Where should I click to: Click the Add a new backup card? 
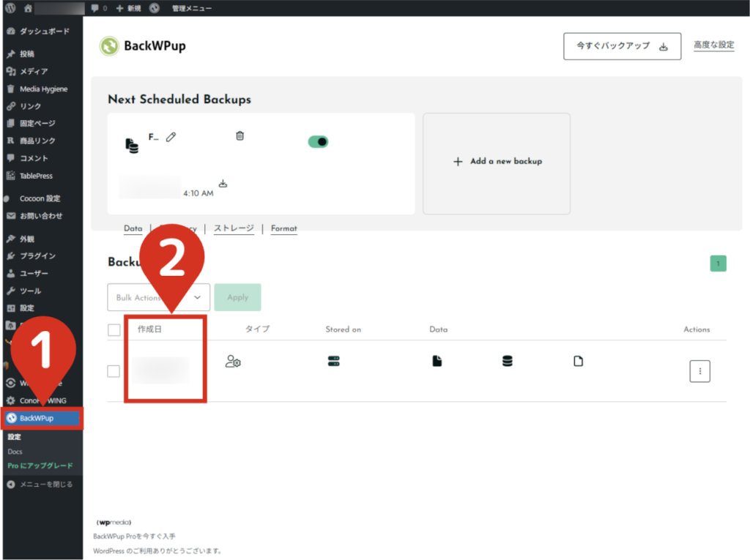[497, 162]
